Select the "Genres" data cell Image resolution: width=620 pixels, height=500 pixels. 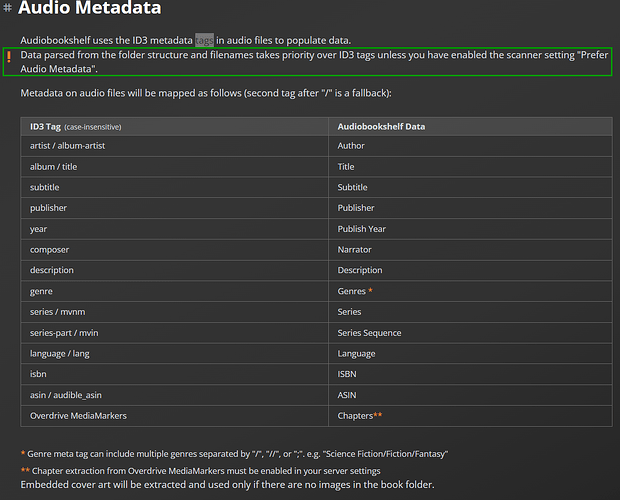[x=470, y=291]
